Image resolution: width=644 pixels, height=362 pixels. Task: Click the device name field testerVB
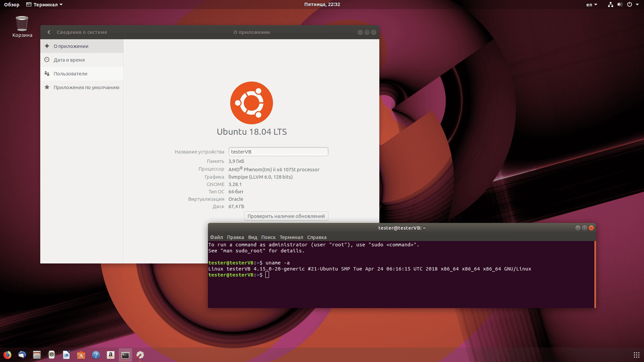278,152
